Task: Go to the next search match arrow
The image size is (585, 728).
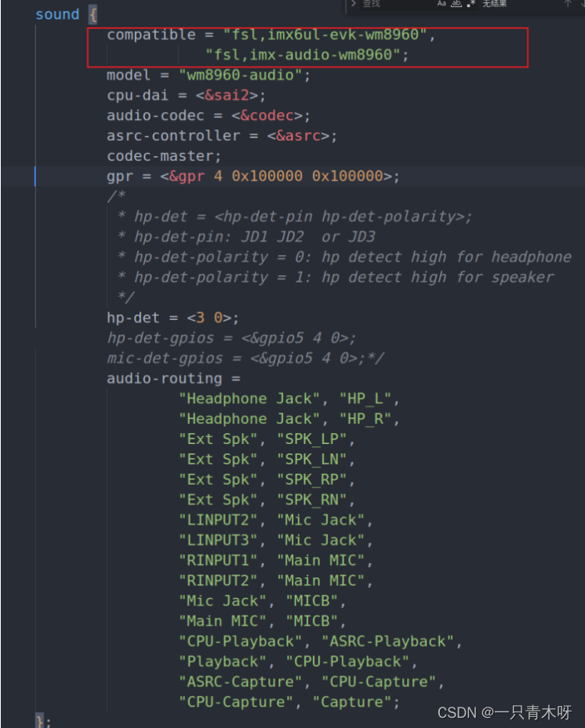Action: [583, 4]
